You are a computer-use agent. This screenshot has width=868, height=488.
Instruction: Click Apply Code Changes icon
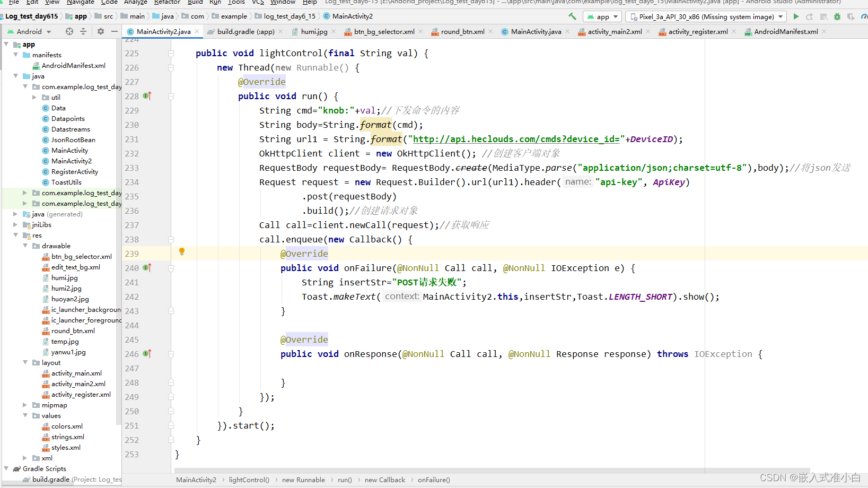tap(823, 16)
